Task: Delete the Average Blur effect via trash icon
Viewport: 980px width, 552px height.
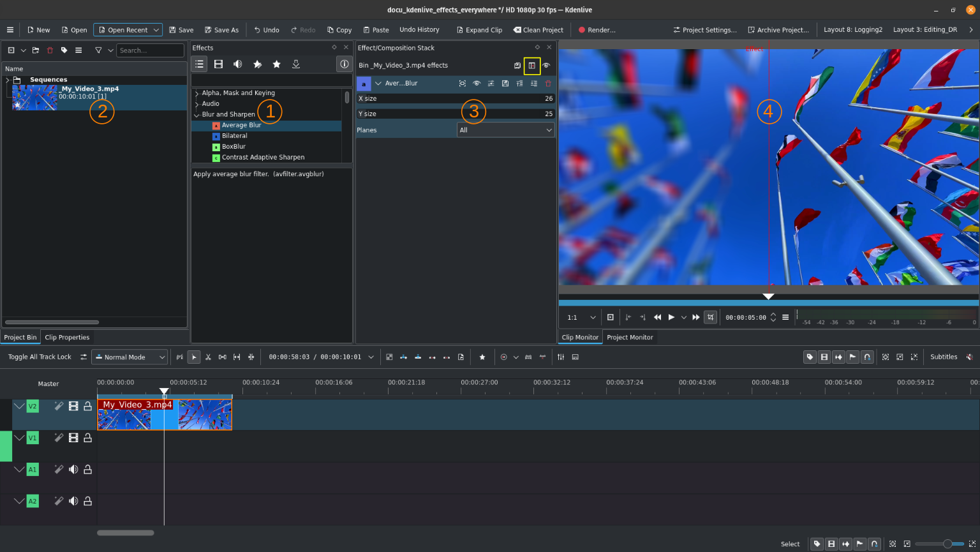Action: pos(548,84)
